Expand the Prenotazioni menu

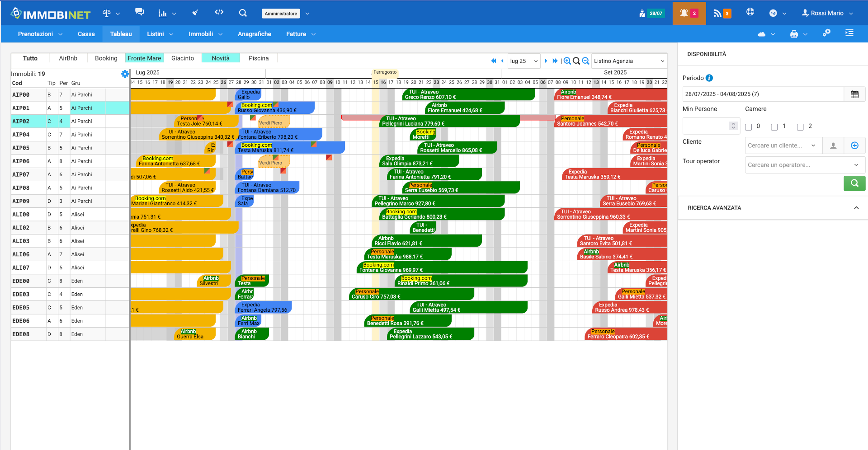(x=40, y=34)
